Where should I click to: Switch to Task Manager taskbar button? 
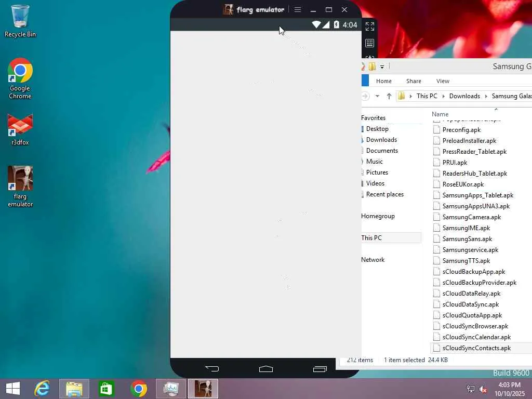coord(170,389)
